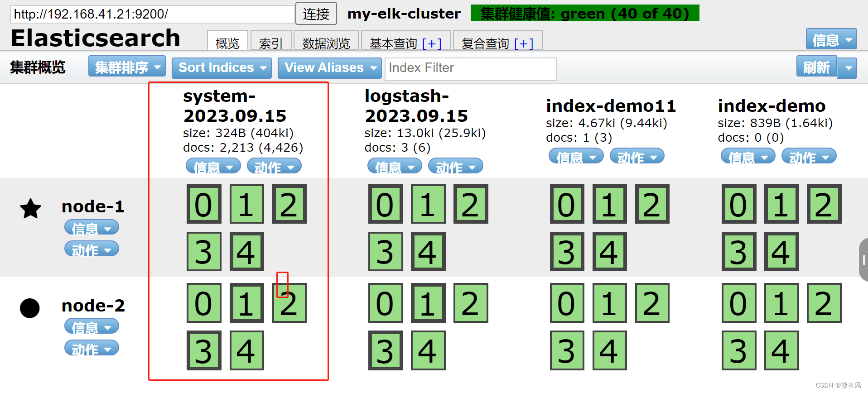
Task: Select shard 2 of logstash-2023.09.15 on node-1
Action: coord(471,204)
